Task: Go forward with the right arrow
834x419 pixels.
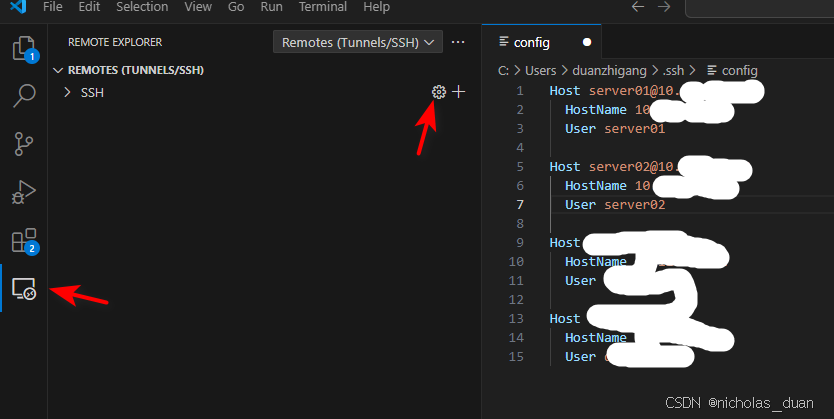Action: pyautogui.click(x=664, y=6)
